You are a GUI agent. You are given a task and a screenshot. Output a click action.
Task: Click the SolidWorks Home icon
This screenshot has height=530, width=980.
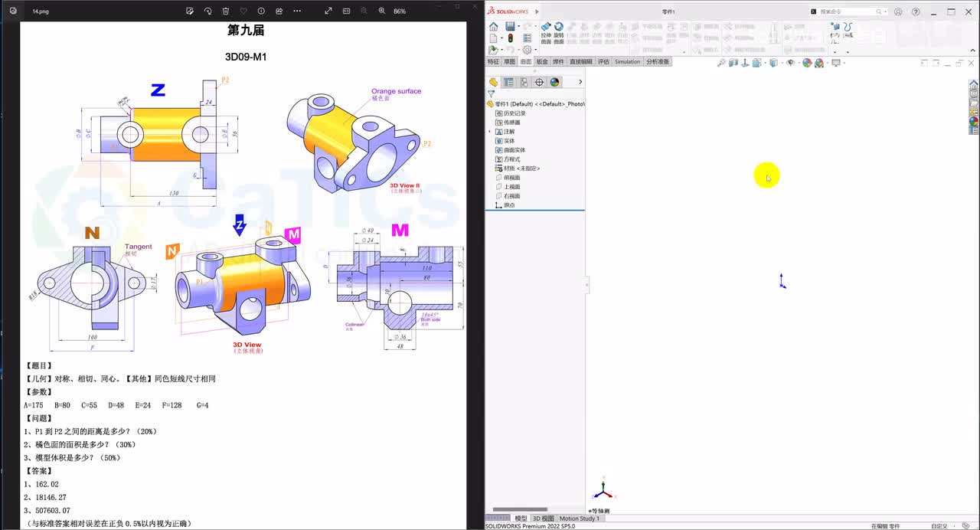[x=493, y=27]
